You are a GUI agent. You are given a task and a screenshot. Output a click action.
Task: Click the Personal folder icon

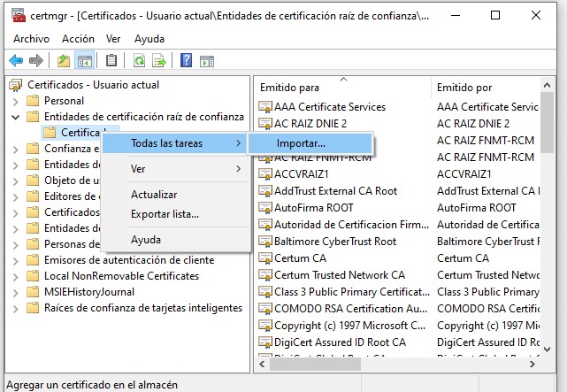(x=33, y=101)
